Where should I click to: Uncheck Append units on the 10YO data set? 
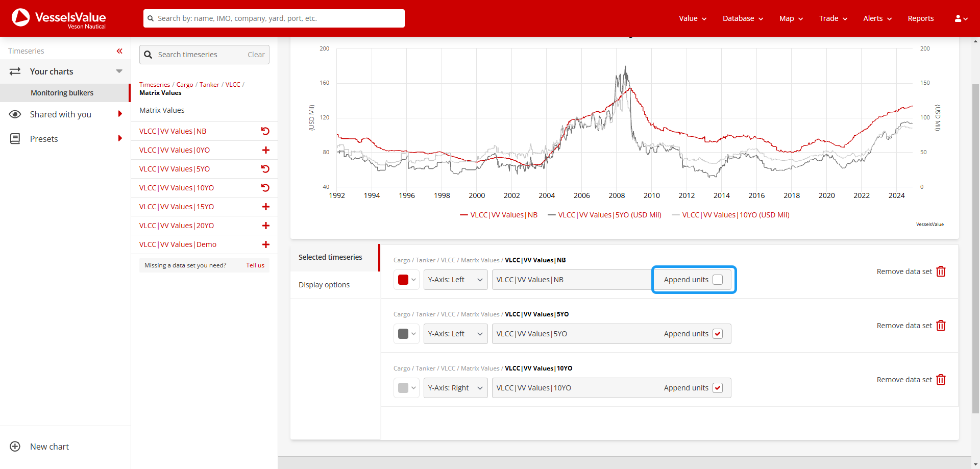(x=718, y=388)
